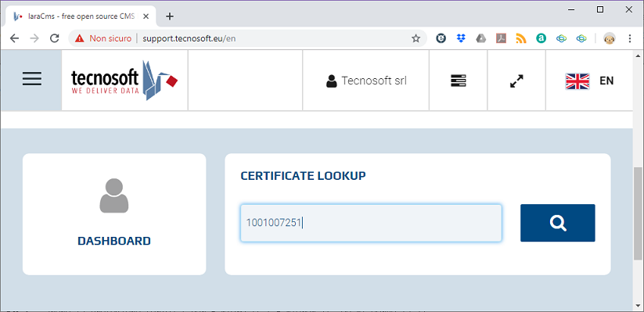The image size is (644, 312).
Task: Click the grey Dashboard user icon
Action: point(114,195)
